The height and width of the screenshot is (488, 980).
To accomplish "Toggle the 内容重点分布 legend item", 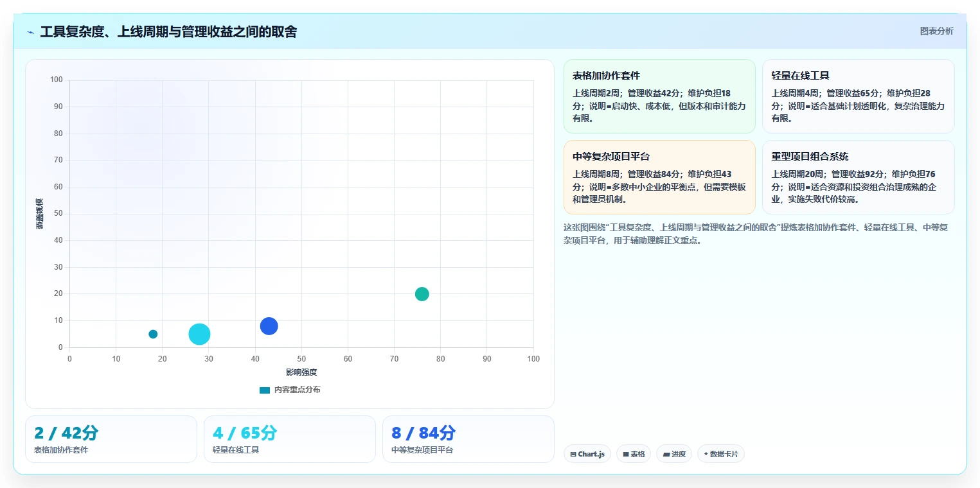I will coord(290,390).
